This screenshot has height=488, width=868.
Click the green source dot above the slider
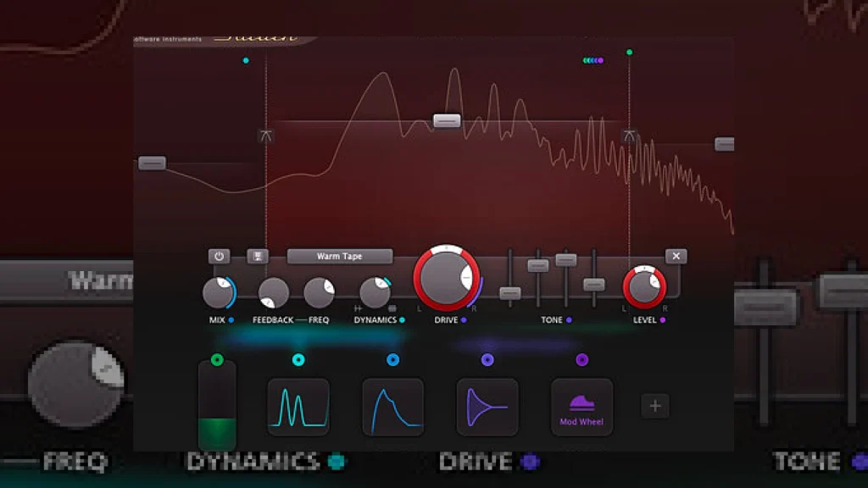[218, 360]
